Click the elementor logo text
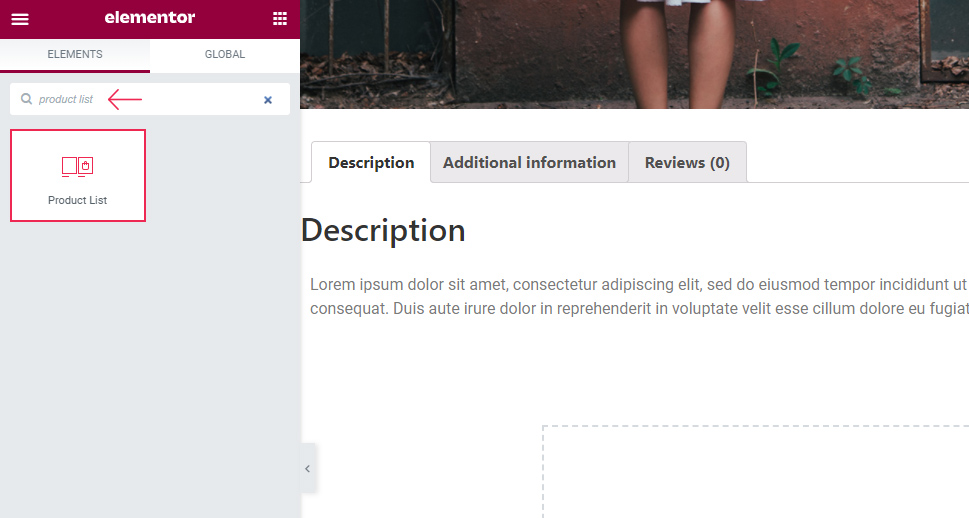The width and height of the screenshot is (969, 518). click(x=150, y=17)
